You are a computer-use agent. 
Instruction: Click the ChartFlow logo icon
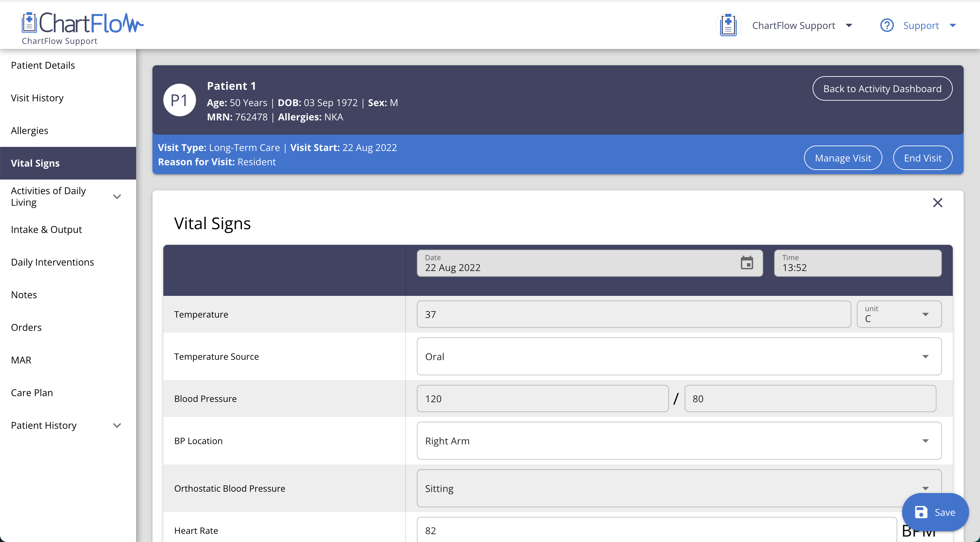coord(29,23)
